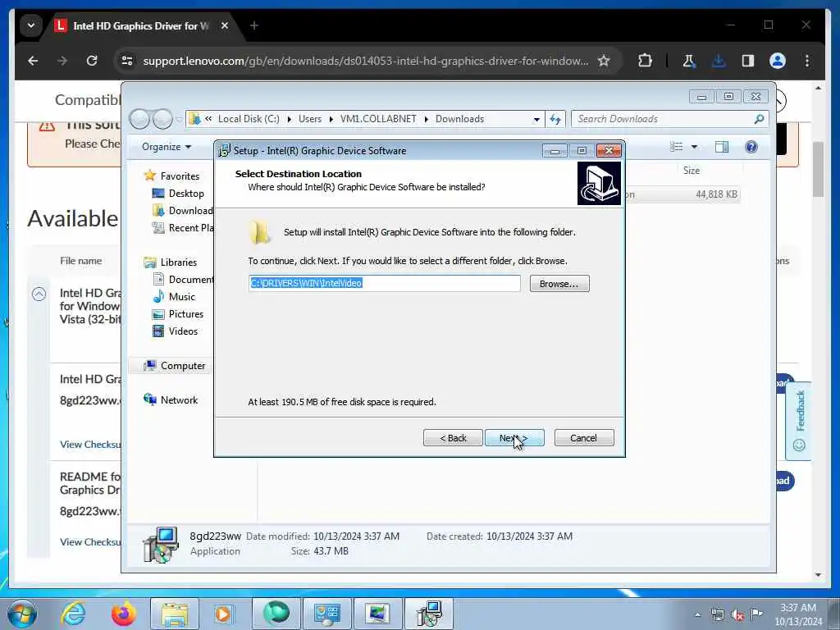This screenshot has width=840, height=630.
Task: Open Chrome's tab search dropdown arrow
Action: 30,25
